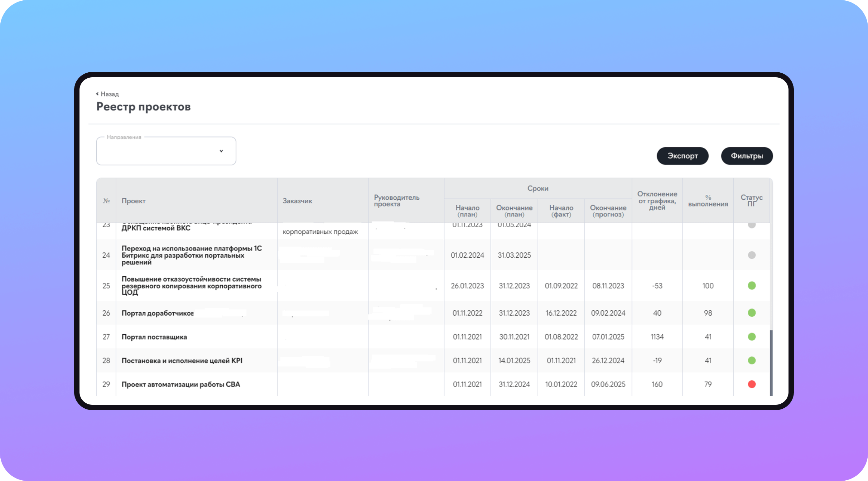Open project Проект автоматизации работы СВА
The height and width of the screenshot is (481, 868).
[x=180, y=384]
